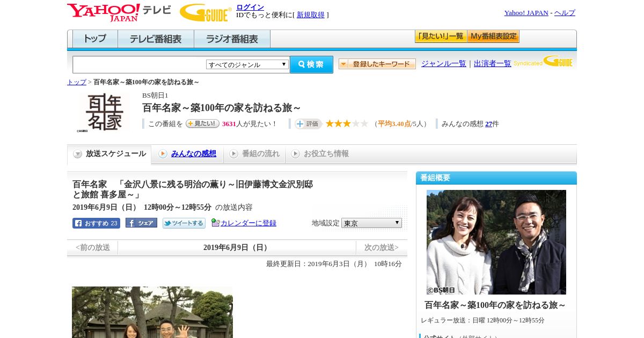The image size is (644, 338).
Task: Click the 「見たい!」一覧 button
Action: (x=441, y=36)
